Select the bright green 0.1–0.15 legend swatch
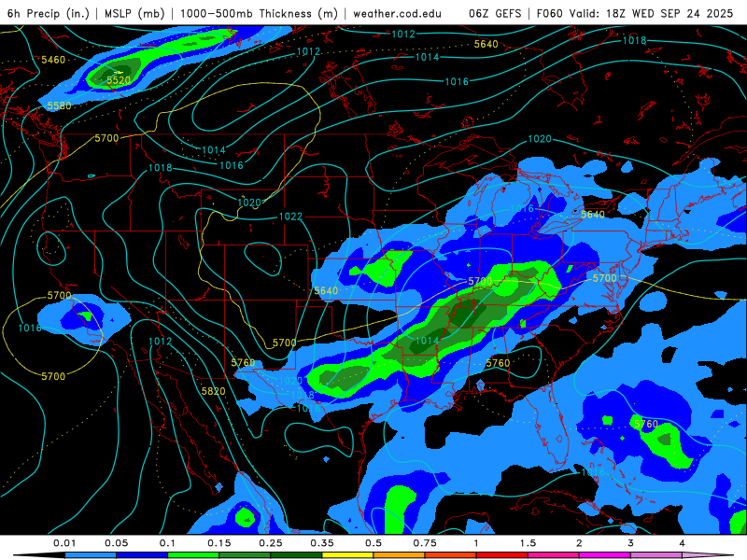 pos(193,555)
